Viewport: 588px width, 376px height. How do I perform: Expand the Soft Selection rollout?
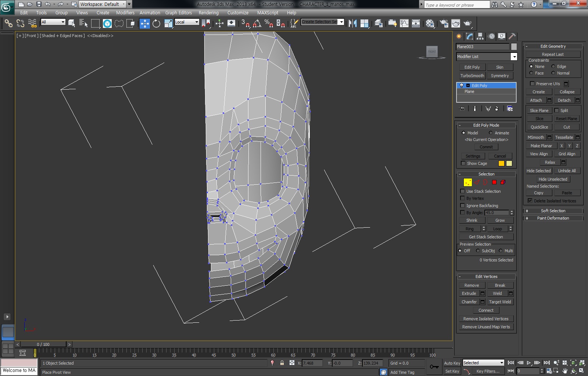(x=553, y=211)
